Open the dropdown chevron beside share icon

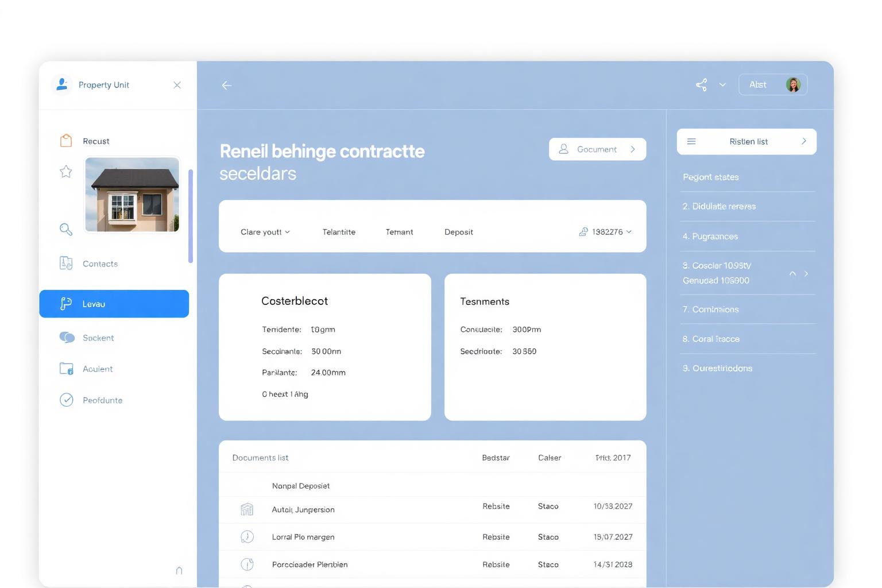pyautogui.click(x=722, y=85)
